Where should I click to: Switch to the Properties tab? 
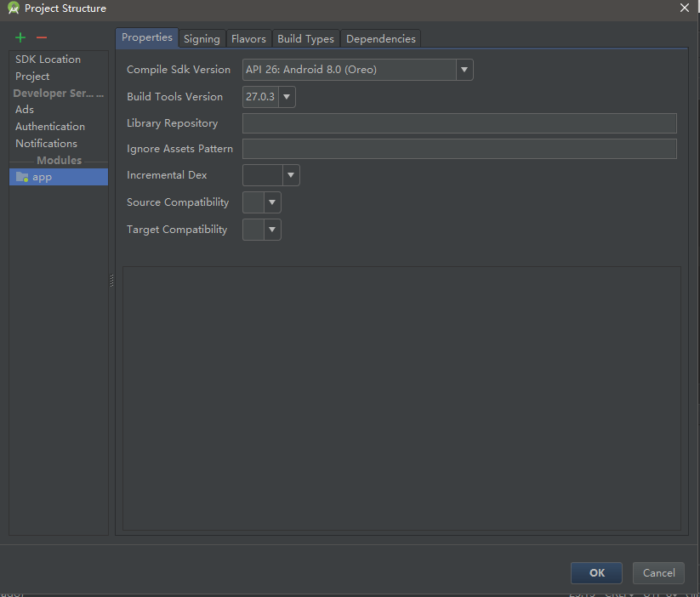click(x=147, y=37)
